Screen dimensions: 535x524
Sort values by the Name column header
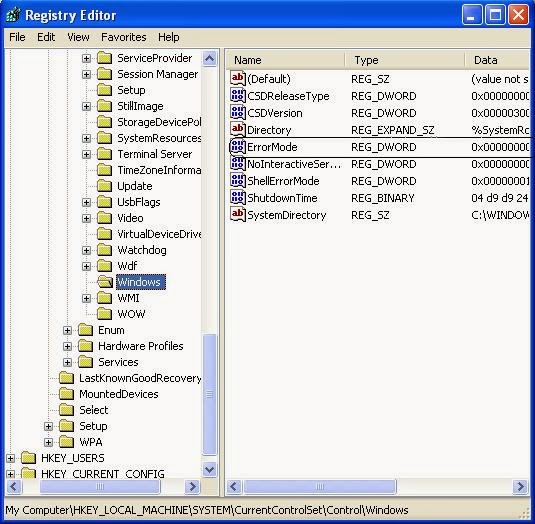tap(286, 60)
